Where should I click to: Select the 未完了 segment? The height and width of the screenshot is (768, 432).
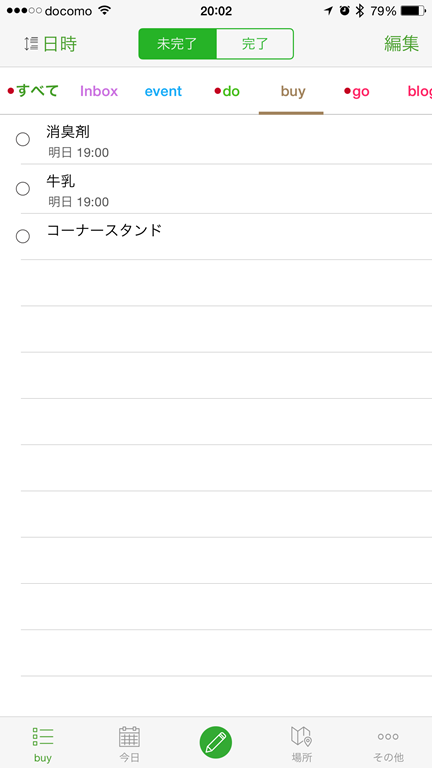pos(177,44)
